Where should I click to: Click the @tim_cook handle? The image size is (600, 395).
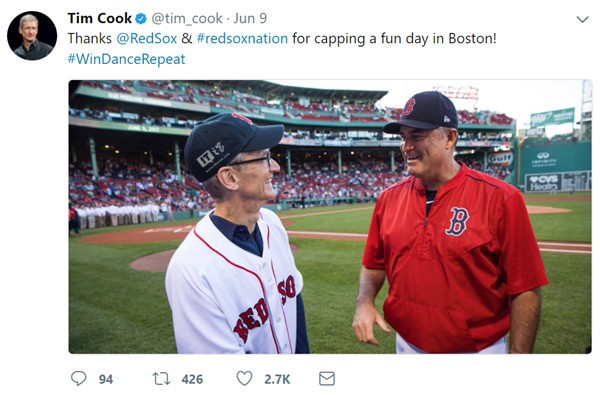click(x=187, y=18)
